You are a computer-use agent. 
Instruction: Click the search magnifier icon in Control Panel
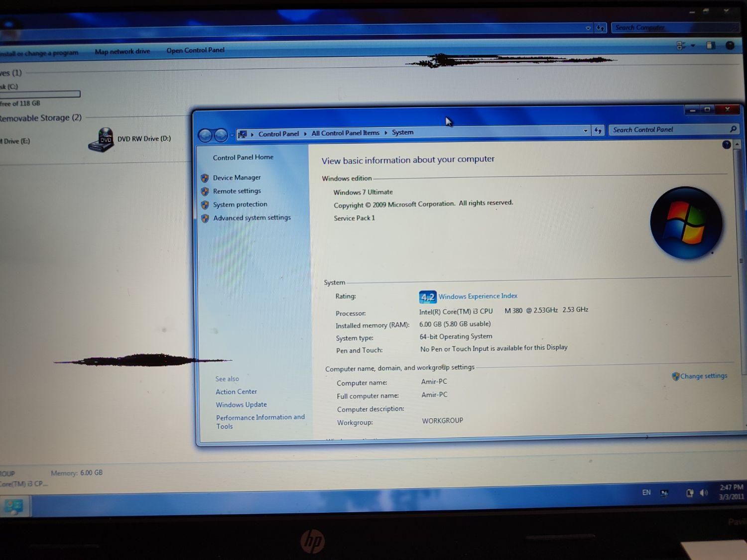pos(733,129)
